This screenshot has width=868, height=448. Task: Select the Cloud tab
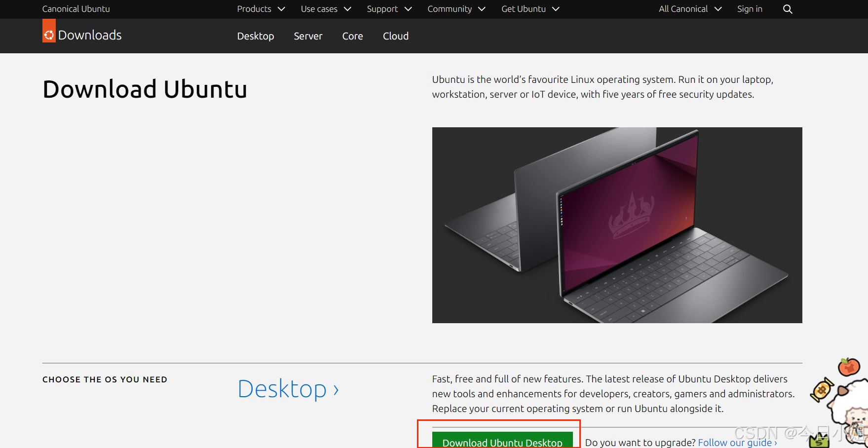396,36
